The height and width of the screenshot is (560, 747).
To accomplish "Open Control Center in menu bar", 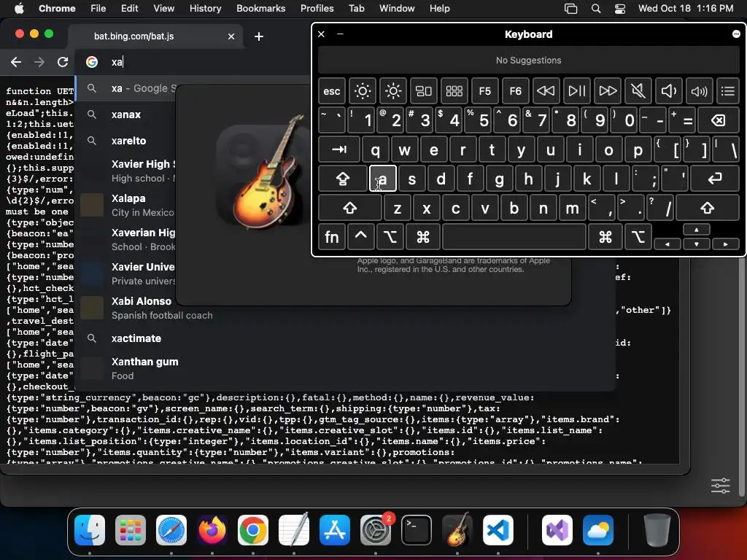I will pos(620,8).
